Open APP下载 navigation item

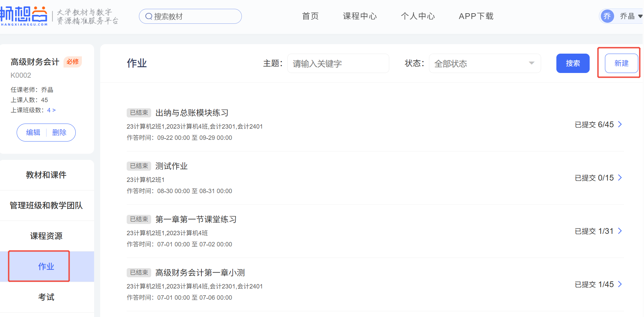[x=476, y=16]
